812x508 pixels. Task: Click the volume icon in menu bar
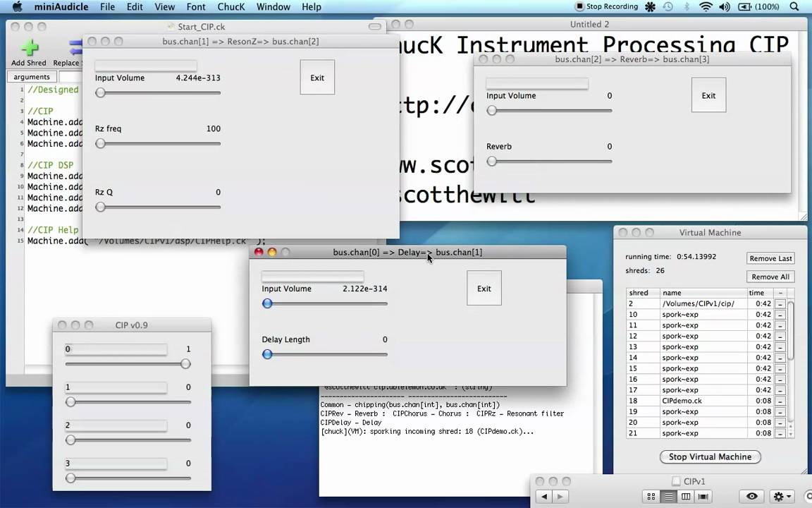coord(725,7)
